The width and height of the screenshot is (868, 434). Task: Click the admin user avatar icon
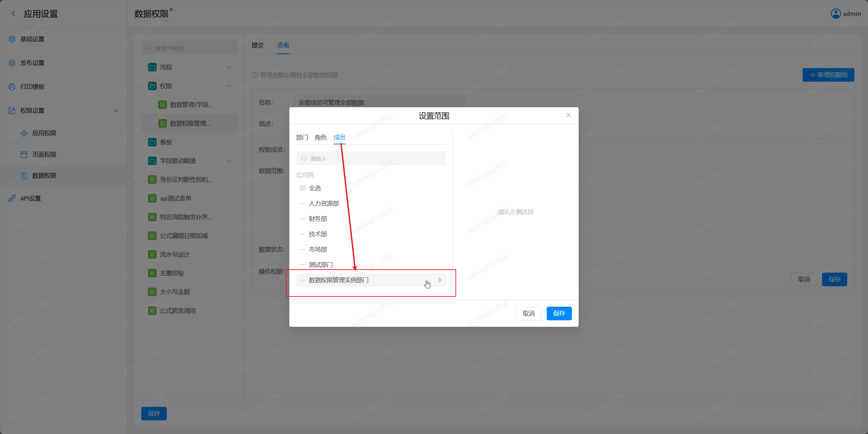click(x=836, y=14)
